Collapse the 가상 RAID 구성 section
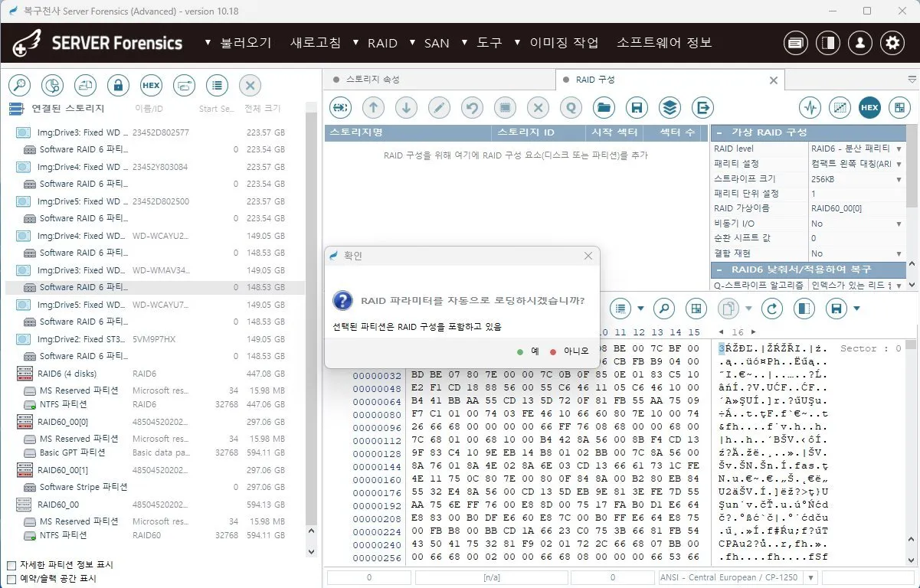 pyautogui.click(x=721, y=132)
